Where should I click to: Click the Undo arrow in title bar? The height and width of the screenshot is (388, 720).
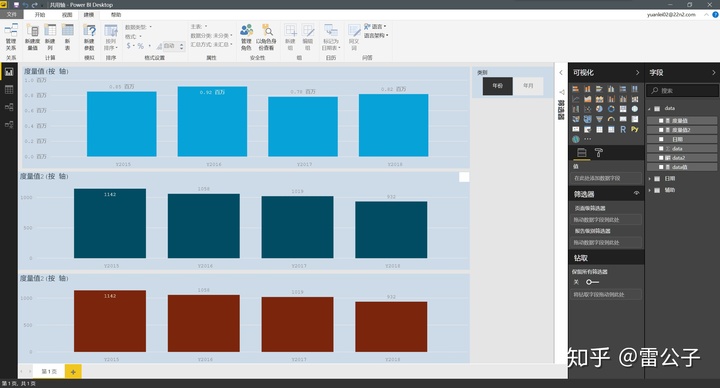pyautogui.click(x=25, y=5)
